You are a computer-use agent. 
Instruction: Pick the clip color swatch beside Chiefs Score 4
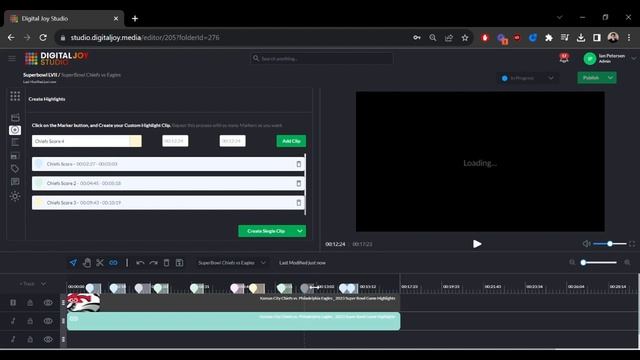pos(136,141)
